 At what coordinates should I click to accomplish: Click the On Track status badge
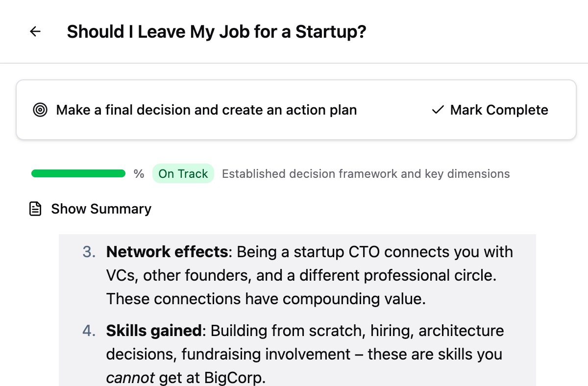coord(183,174)
